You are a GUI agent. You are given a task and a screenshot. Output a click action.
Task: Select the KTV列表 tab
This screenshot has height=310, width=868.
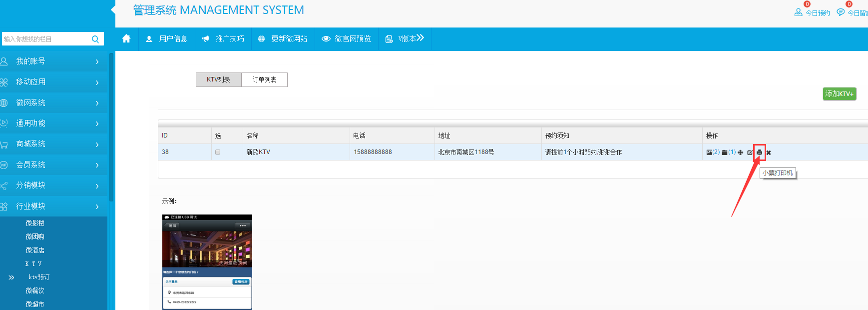(x=218, y=80)
